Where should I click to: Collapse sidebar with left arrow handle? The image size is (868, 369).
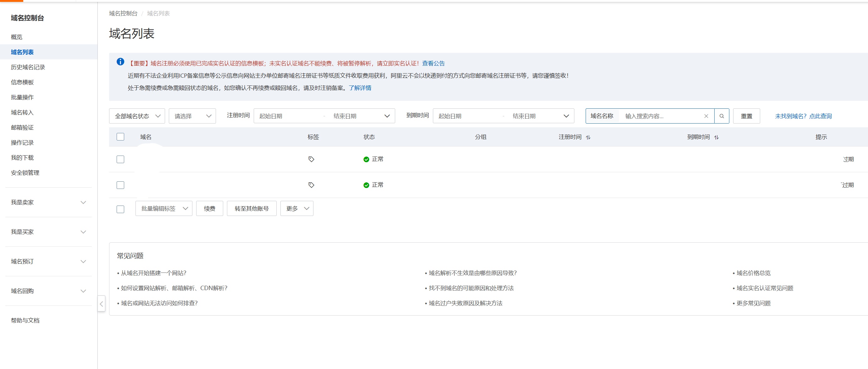[101, 304]
